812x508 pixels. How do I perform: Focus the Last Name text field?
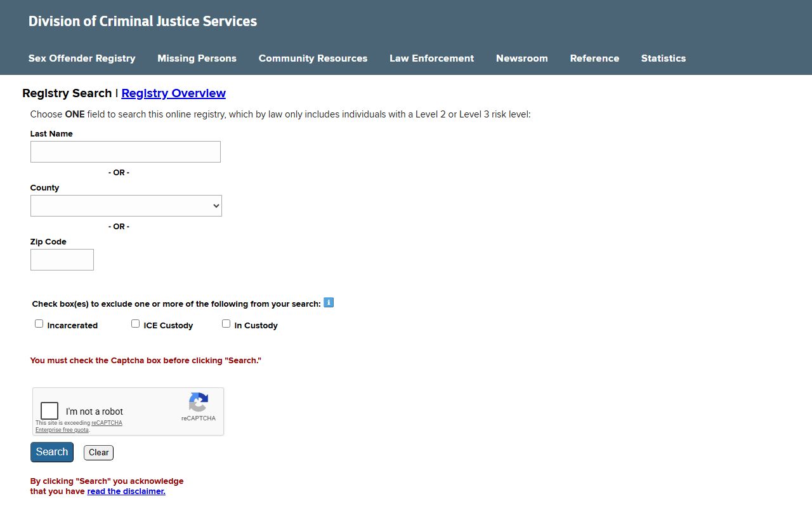click(x=126, y=152)
